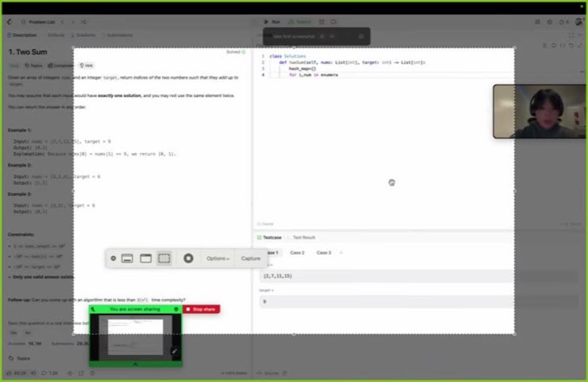Select Capture Entire Screen mode icon
Image resolution: width=588 pixels, height=382 pixels.
click(127, 258)
